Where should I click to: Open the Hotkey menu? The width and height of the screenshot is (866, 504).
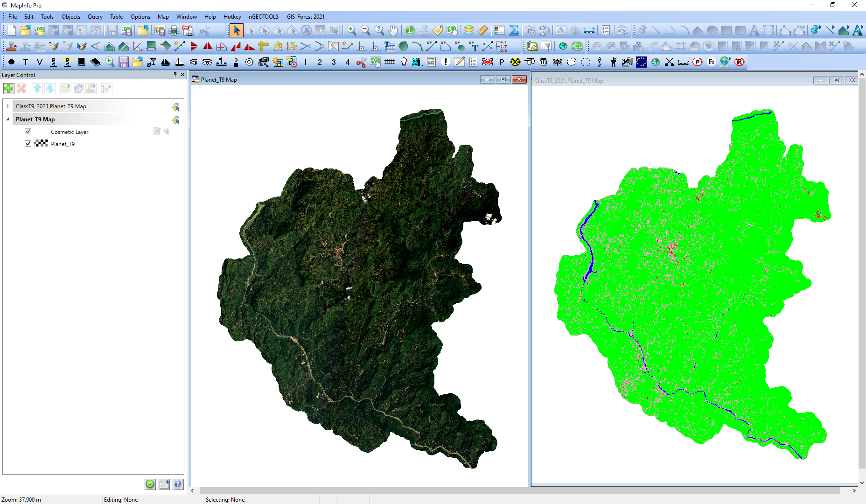pos(232,16)
